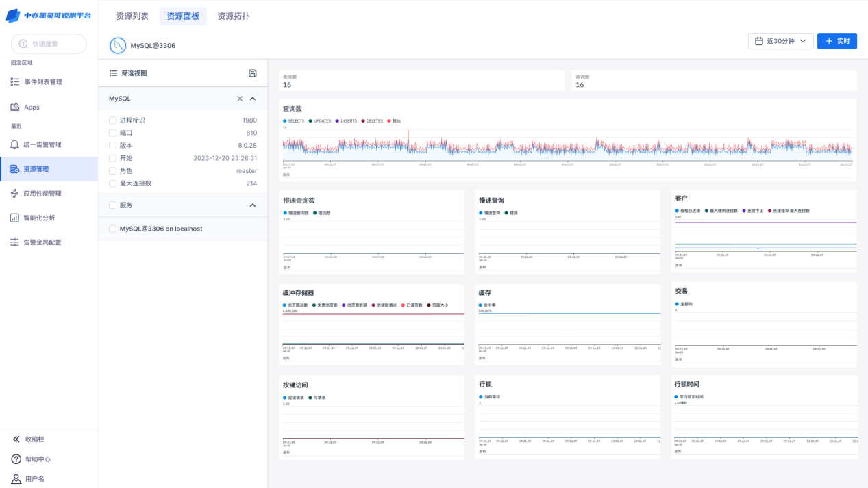Close the MySQL filter with X icon
868x488 pixels.
[240, 99]
